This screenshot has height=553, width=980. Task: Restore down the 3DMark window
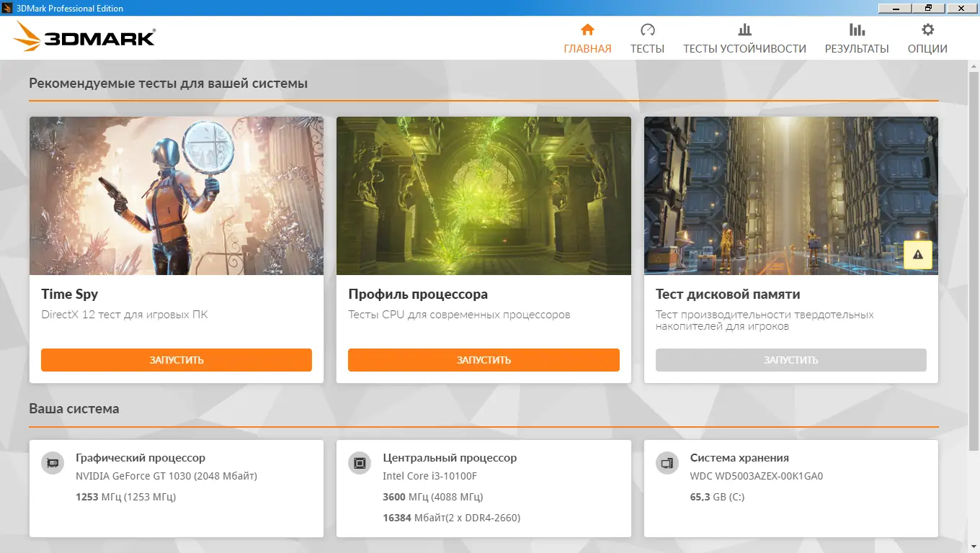[929, 7]
